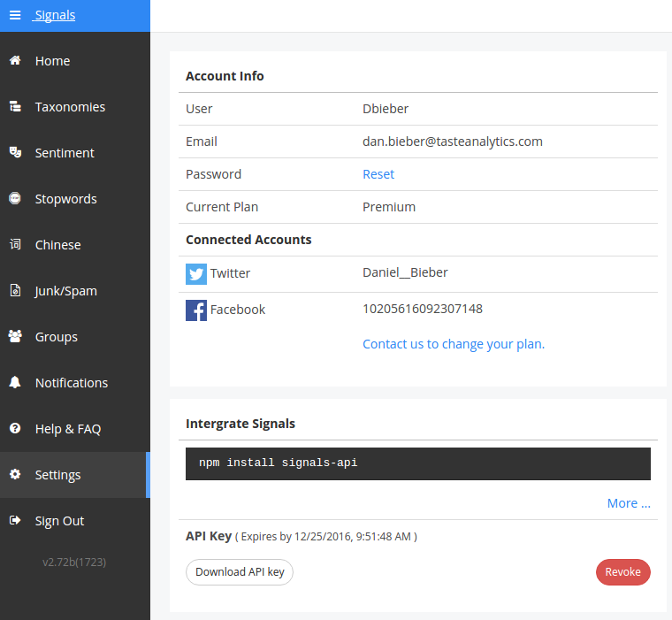Viewport: 672px width, 620px height.
Task: Click the 'API Key' bold label
Action: [x=209, y=536]
